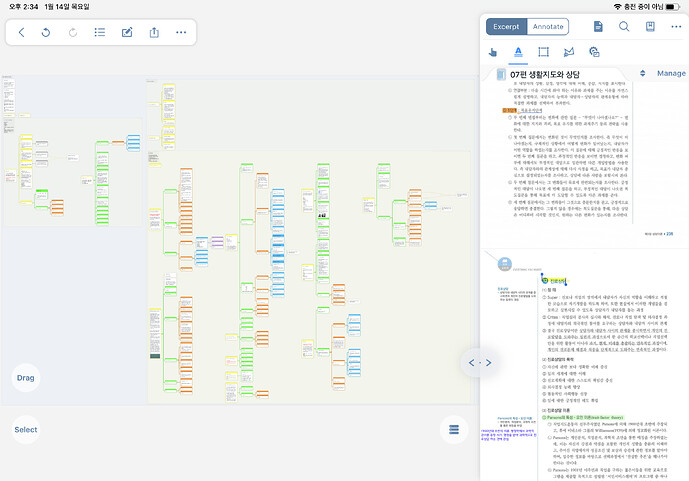The width and height of the screenshot is (689, 481).
Task: Enable Select mode
Action: pos(25,430)
